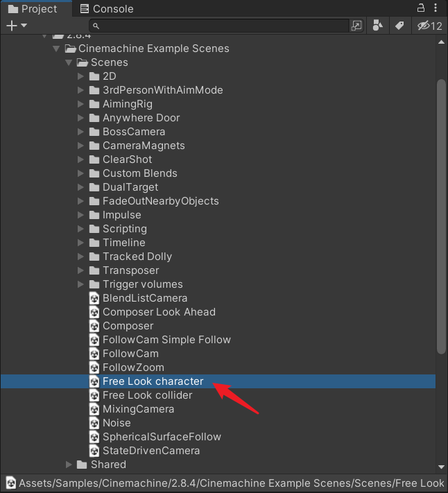
Task: Click the scroll down arrow
Action: click(441, 467)
